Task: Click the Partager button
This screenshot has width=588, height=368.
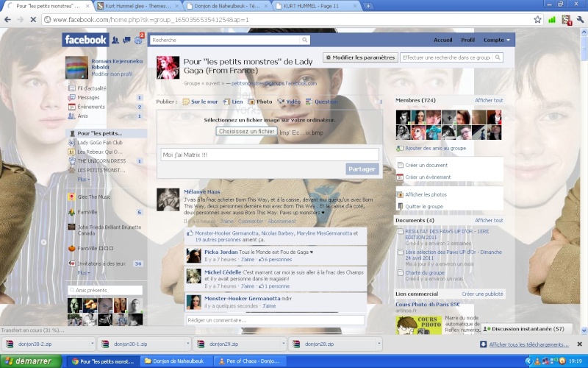Action: (362, 169)
